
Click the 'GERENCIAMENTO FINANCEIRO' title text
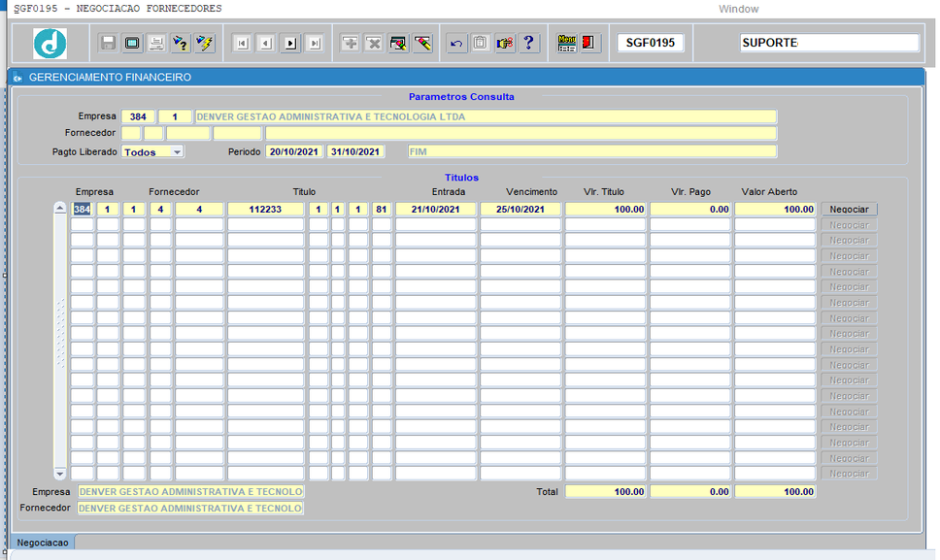pyautogui.click(x=111, y=78)
